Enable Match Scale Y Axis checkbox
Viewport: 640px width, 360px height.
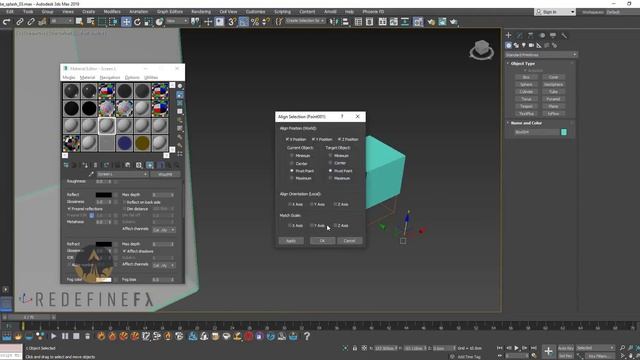pyautogui.click(x=312, y=225)
